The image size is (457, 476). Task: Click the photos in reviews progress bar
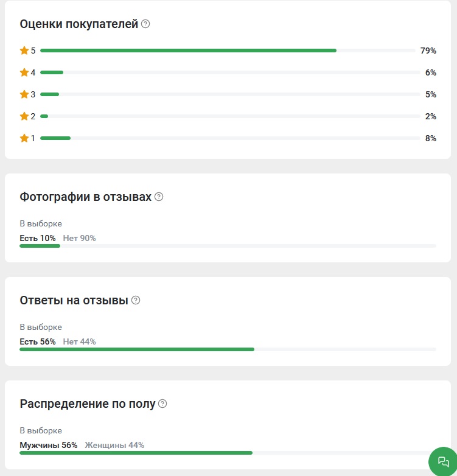228,246
